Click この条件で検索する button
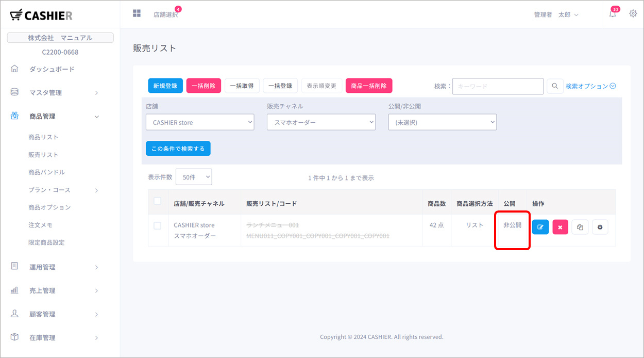Image resolution: width=644 pixels, height=358 pixels. [178, 149]
